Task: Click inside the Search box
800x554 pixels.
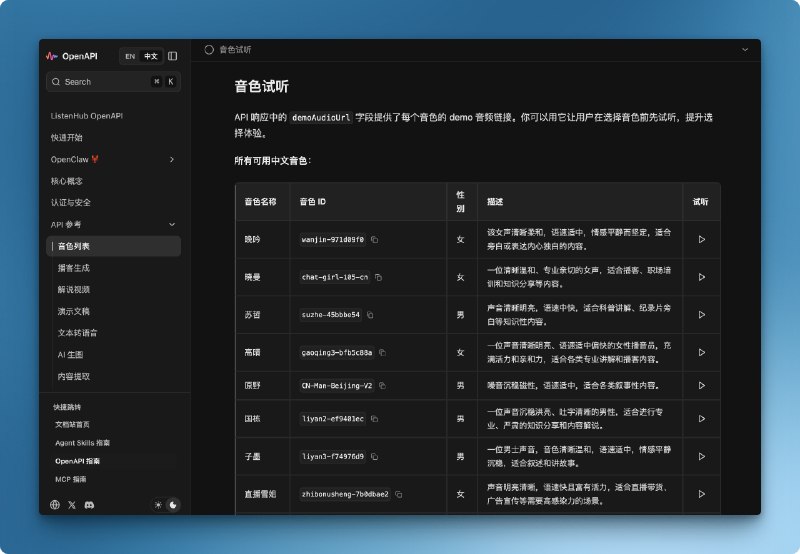Action: click(x=113, y=82)
